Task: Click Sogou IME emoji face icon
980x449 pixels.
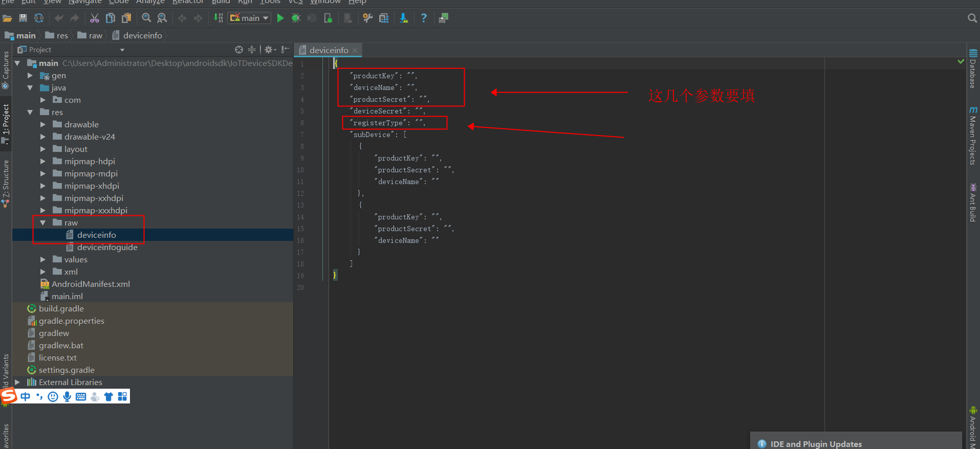Action: [53, 396]
